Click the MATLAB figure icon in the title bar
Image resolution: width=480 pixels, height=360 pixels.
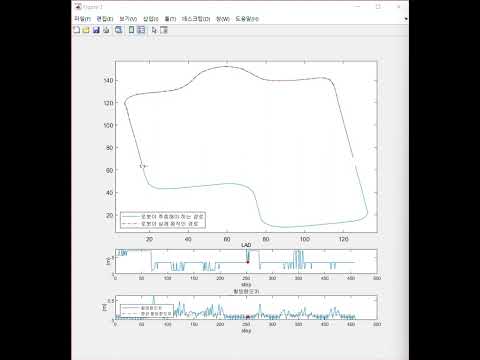coord(78,6)
